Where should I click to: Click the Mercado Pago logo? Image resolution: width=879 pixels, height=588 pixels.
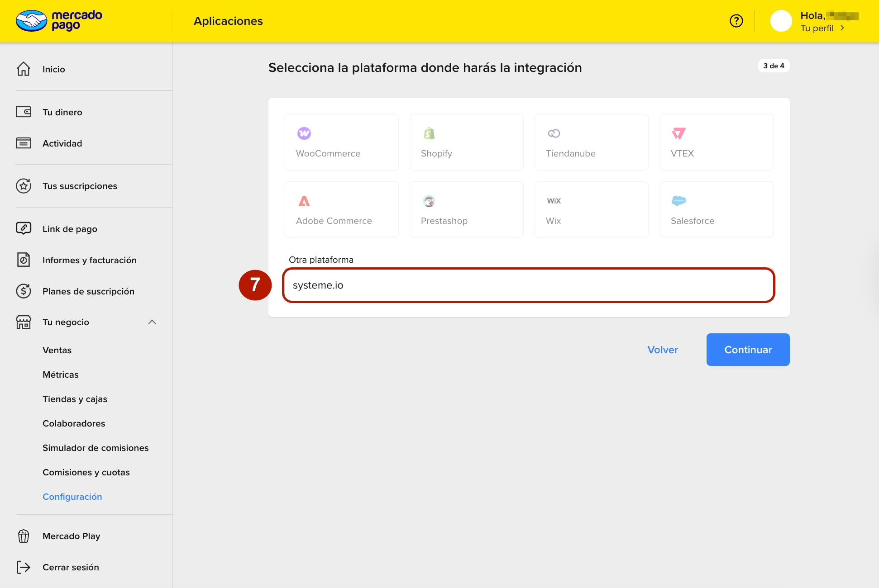tap(59, 21)
